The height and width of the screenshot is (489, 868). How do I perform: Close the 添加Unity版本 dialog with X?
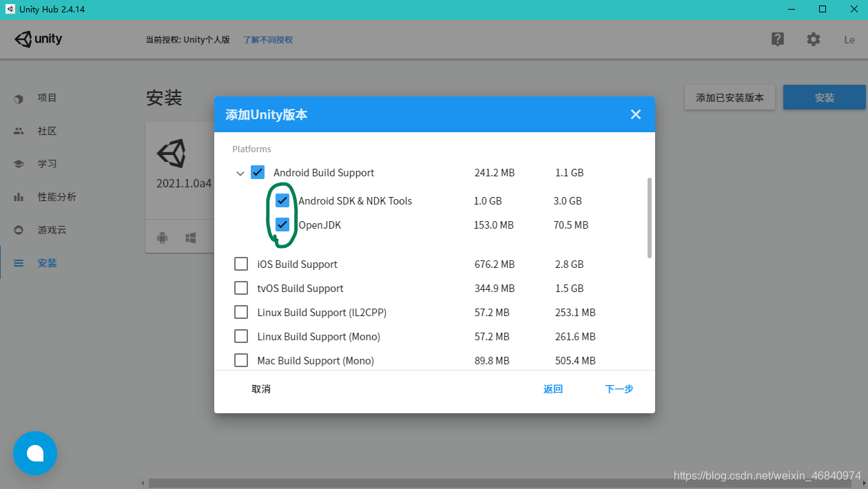point(636,114)
